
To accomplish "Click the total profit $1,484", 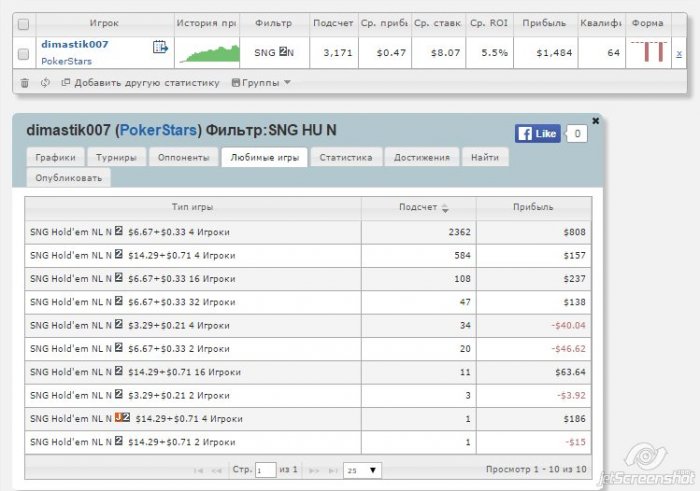I will point(554,53).
